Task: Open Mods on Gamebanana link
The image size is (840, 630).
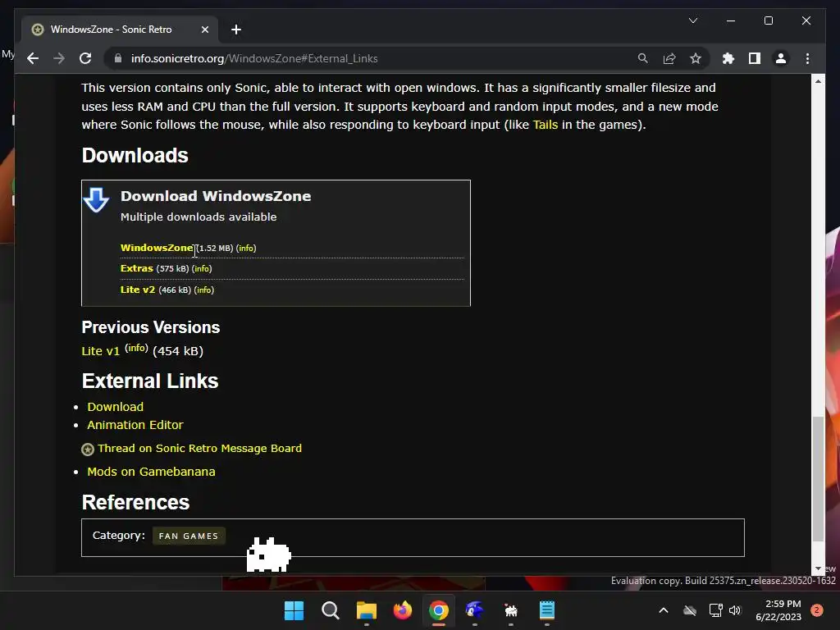Action: tap(151, 472)
